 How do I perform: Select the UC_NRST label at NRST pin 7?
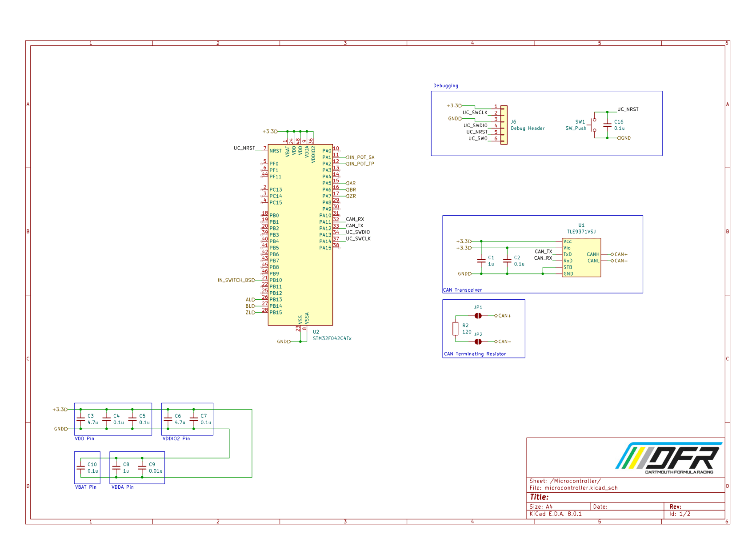(244, 148)
